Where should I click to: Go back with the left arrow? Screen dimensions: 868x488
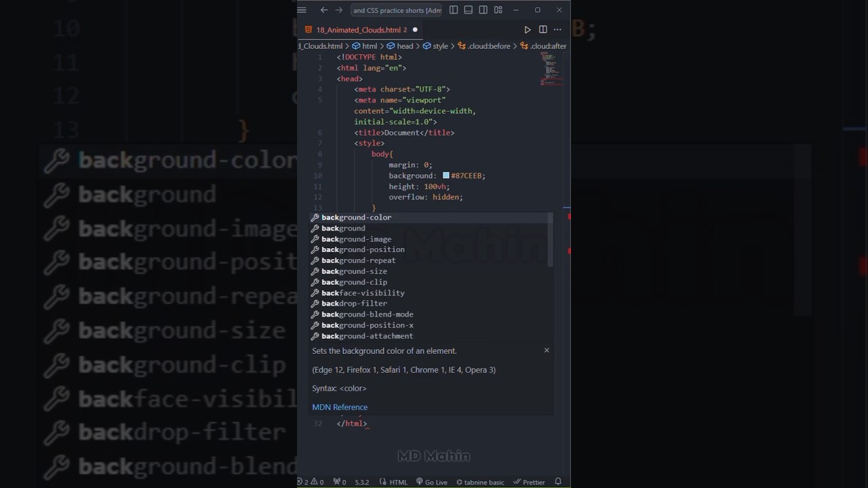324,10
